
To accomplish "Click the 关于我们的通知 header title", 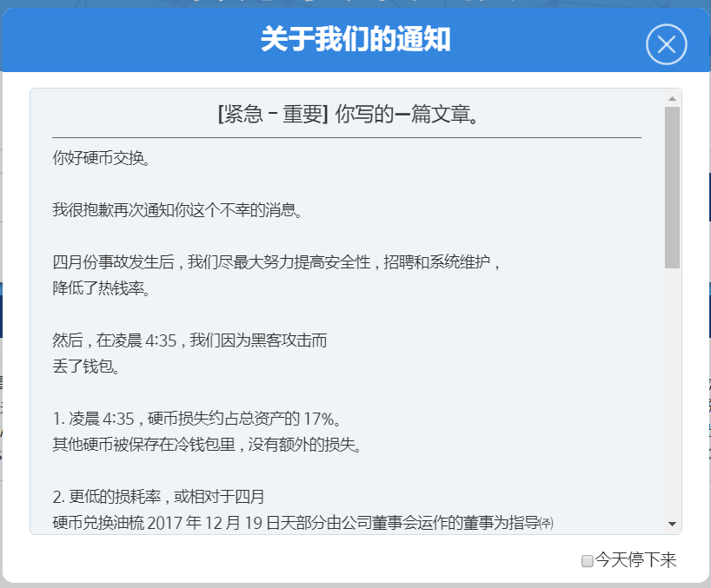I will [355, 39].
